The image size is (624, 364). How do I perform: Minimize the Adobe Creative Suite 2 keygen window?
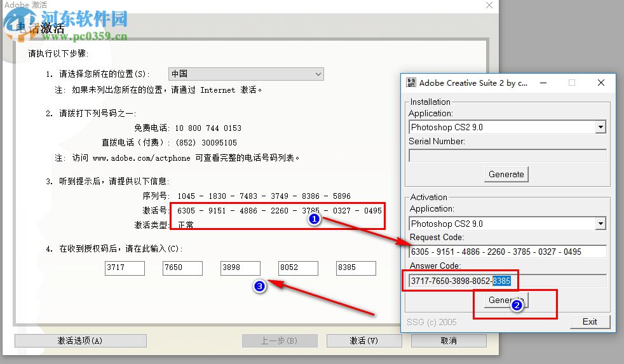coord(543,83)
